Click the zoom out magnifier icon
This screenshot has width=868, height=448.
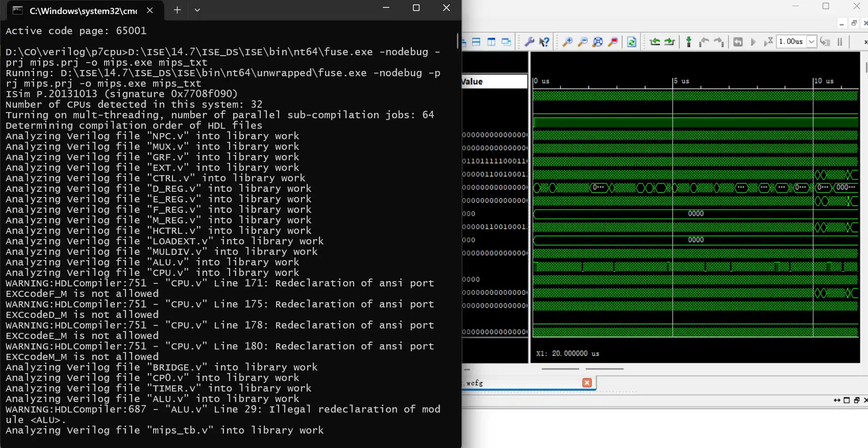pos(582,42)
